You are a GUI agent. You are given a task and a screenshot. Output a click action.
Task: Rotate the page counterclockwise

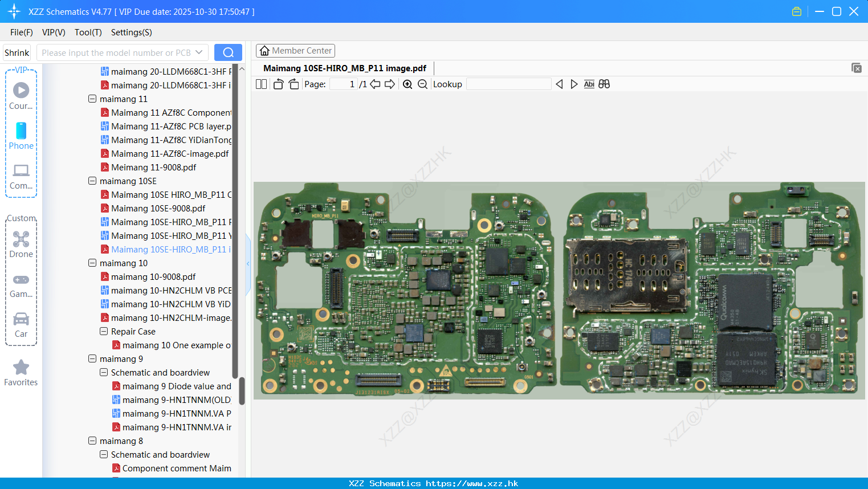point(278,84)
